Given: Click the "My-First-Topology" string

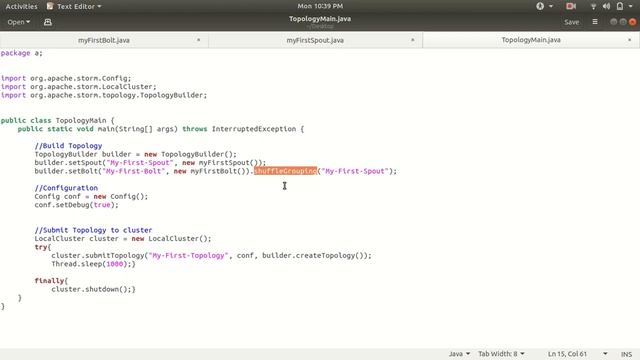Looking at the screenshot, I should [x=188, y=256].
